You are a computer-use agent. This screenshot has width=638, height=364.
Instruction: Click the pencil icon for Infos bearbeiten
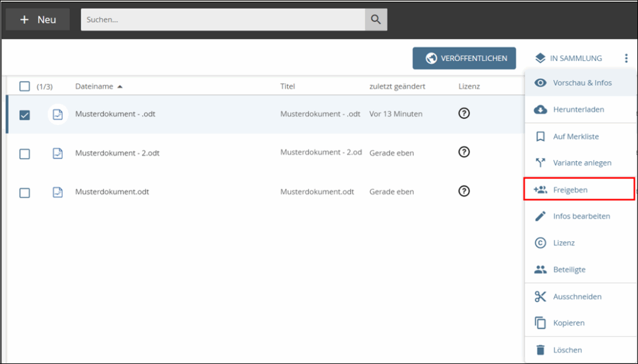pos(540,216)
